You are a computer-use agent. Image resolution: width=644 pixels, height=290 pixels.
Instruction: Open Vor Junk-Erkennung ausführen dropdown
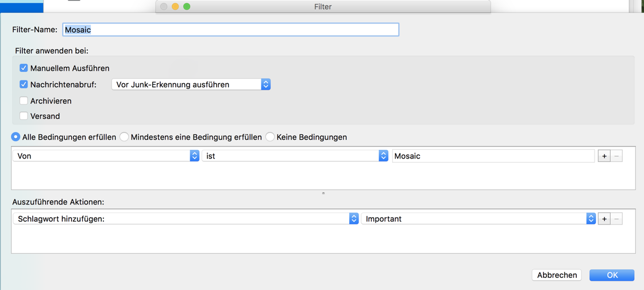click(x=191, y=84)
